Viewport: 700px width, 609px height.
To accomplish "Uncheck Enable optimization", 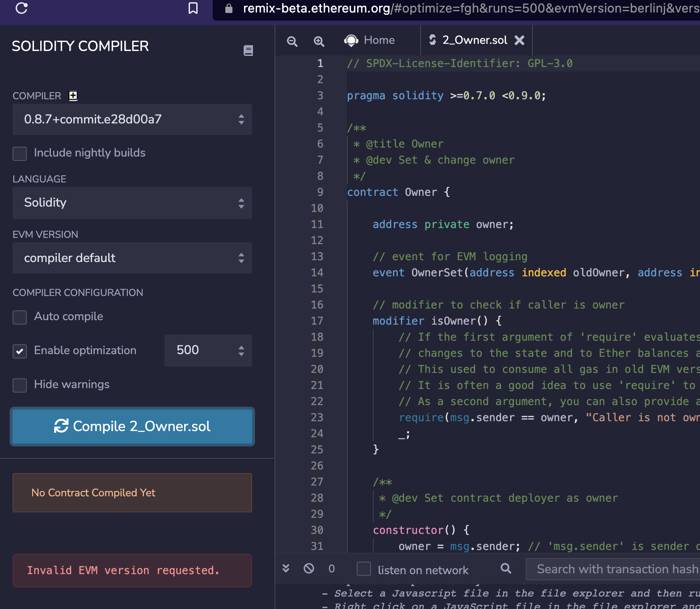I will pos(20,351).
